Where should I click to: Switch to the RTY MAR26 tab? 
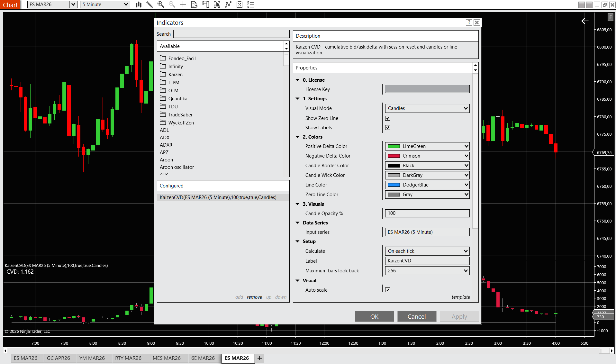point(128,358)
